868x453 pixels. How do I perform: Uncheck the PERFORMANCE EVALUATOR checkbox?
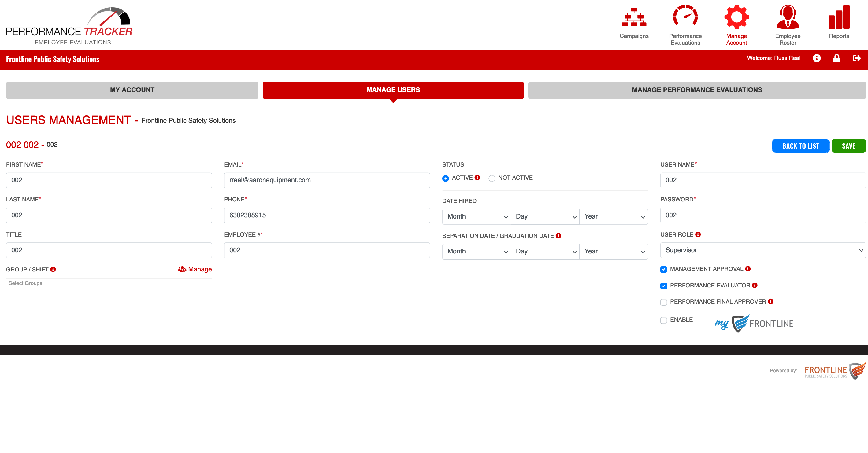pos(663,286)
